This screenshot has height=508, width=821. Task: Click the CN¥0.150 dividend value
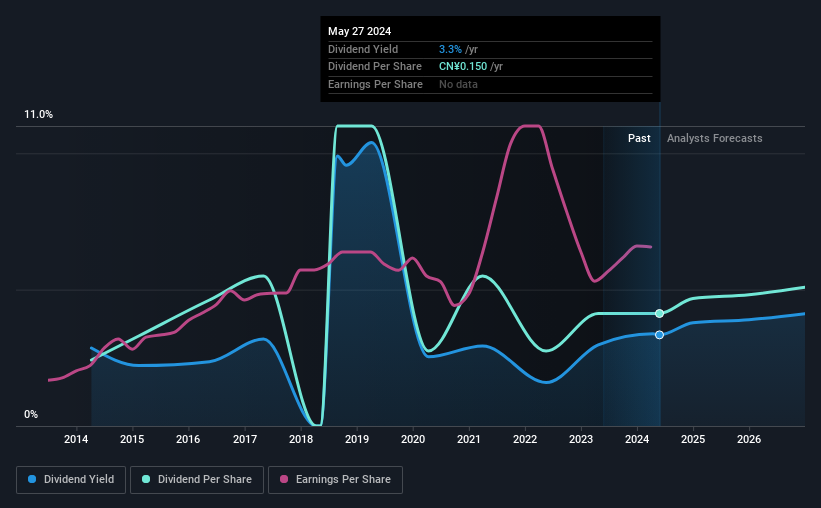tap(463, 67)
